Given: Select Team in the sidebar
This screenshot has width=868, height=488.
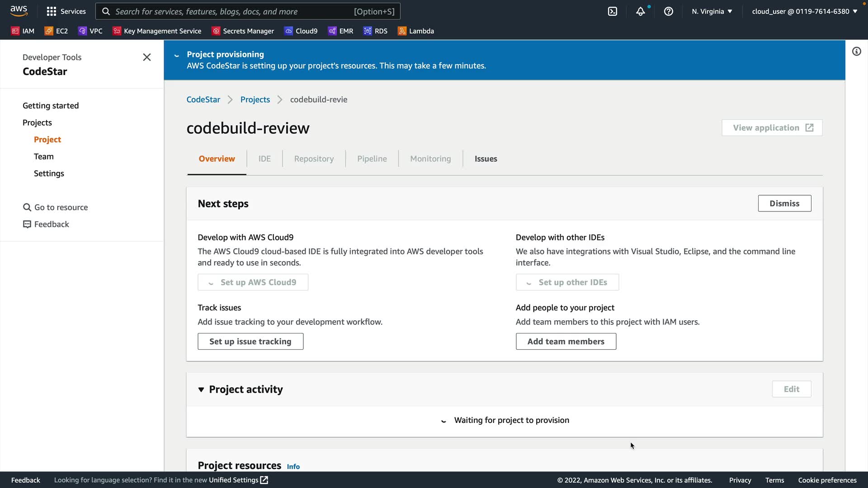Looking at the screenshot, I should point(44,157).
